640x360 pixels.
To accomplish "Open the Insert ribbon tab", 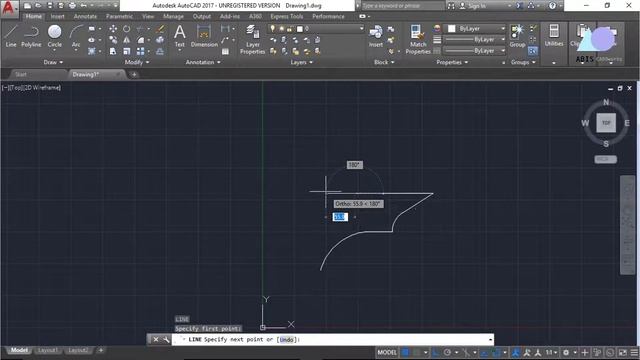I will coord(57,16).
